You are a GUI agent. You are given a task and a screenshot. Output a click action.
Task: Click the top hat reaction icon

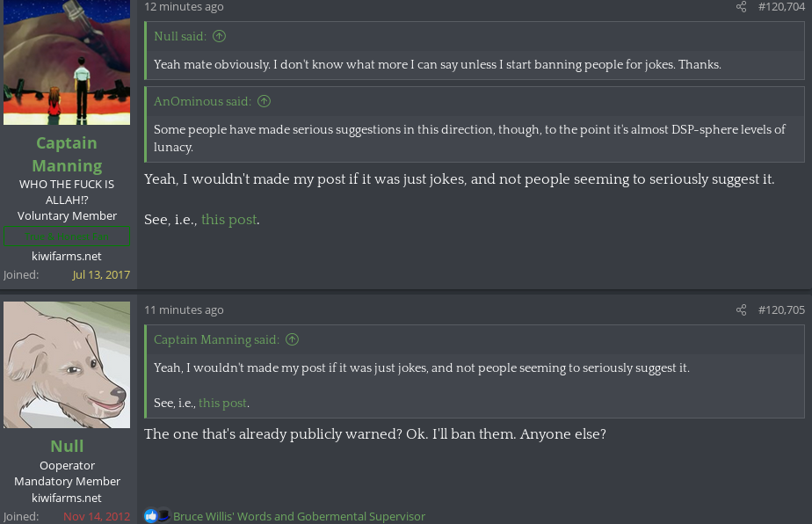pyautogui.click(x=163, y=515)
